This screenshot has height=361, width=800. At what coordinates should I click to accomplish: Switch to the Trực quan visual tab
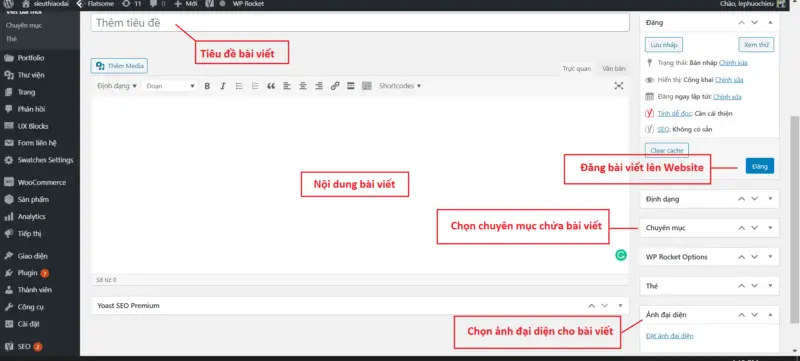pyautogui.click(x=577, y=69)
